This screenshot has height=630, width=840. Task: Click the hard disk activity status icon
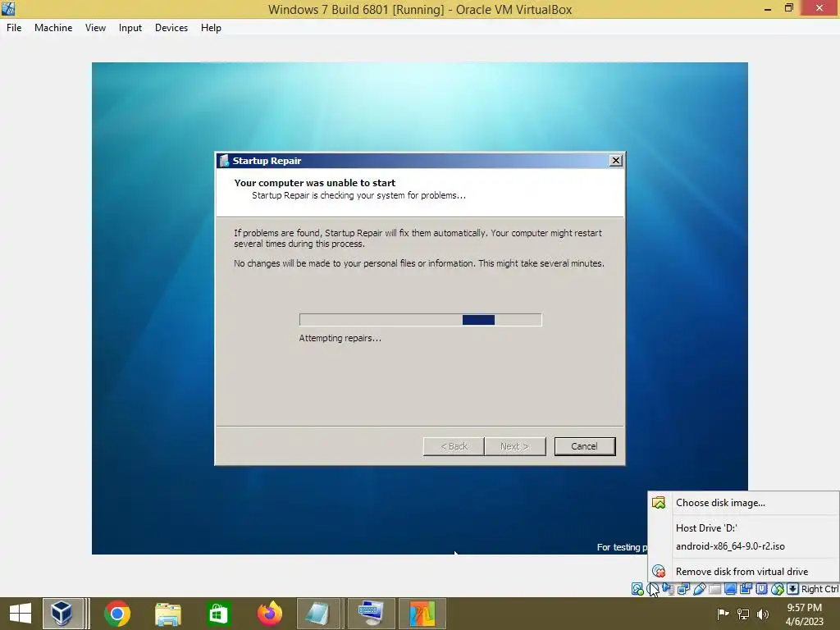coord(637,589)
